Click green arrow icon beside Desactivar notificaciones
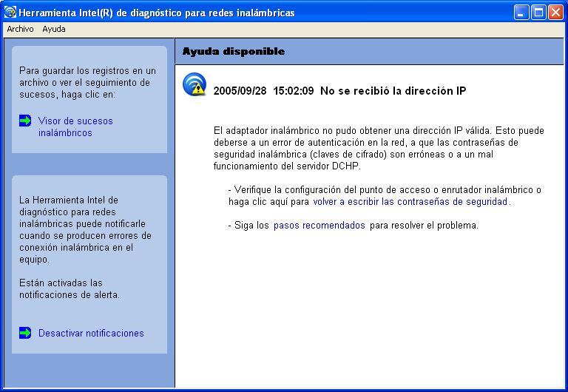This screenshot has width=568, height=392. [25, 333]
